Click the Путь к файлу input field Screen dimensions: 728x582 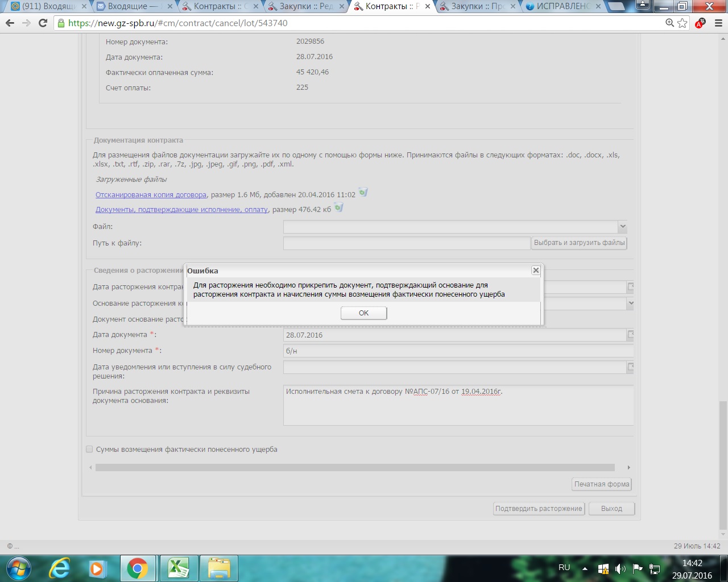(x=407, y=243)
